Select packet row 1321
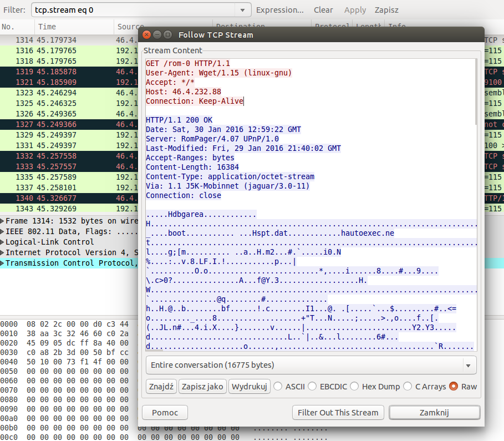 69,82
